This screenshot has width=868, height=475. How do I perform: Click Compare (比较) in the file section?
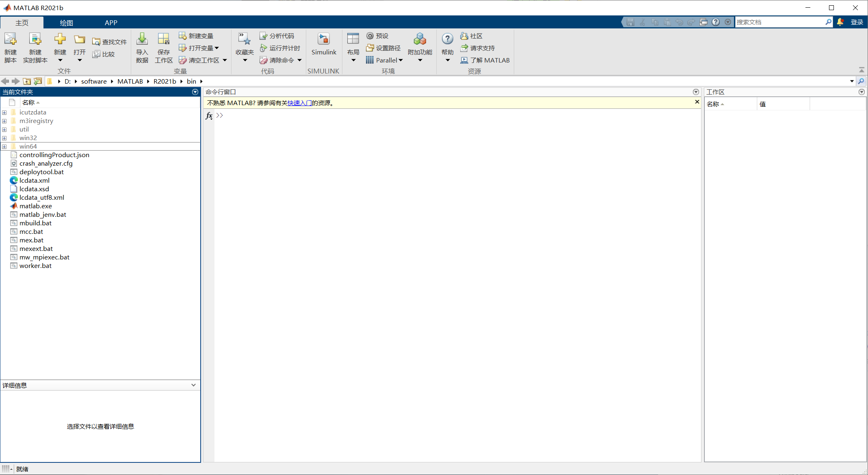(x=104, y=54)
